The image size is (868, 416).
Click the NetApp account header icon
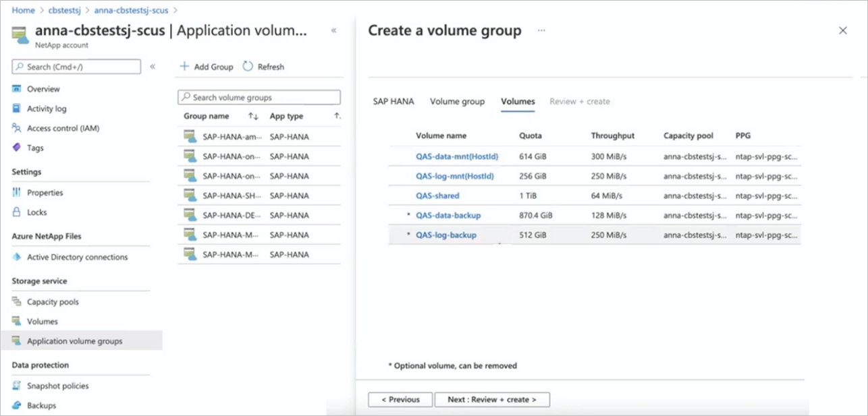(x=20, y=35)
